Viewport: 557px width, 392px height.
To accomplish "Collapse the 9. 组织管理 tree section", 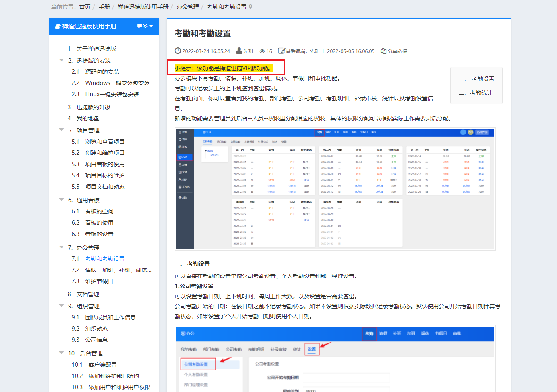I will click(61, 306).
